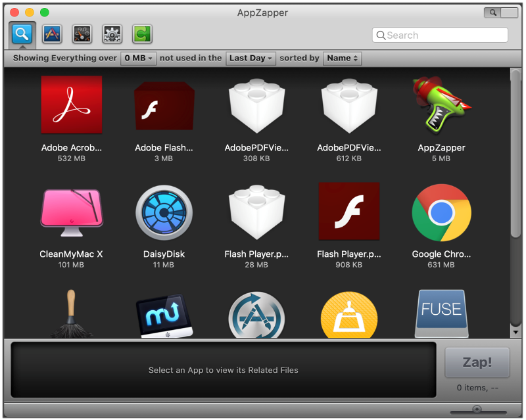Image resolution: width=526 pixels, height=420 pixels.
Task: Open the 'Name' sort order dropdown
Action: [x=342, y=58]
